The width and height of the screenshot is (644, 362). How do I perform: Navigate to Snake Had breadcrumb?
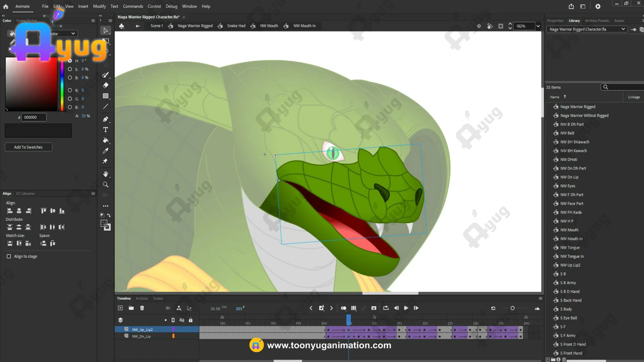236,26
